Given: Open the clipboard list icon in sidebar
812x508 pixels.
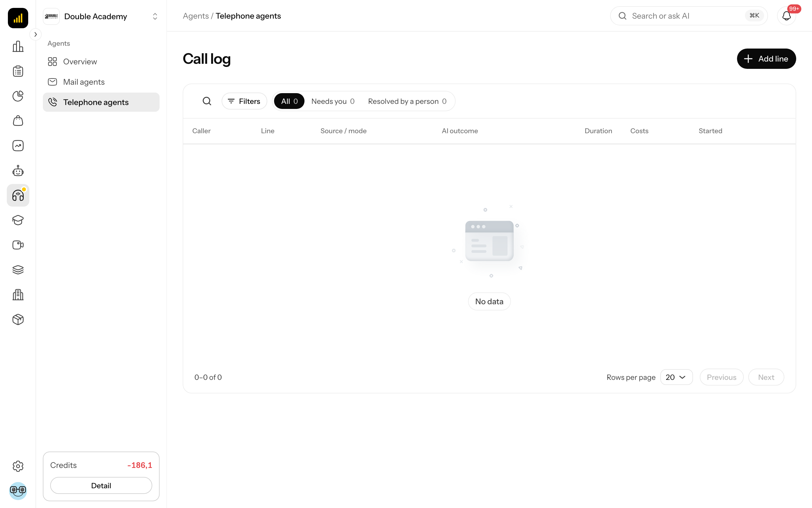Looking at the screenshot, I should [x=18, y=71].
